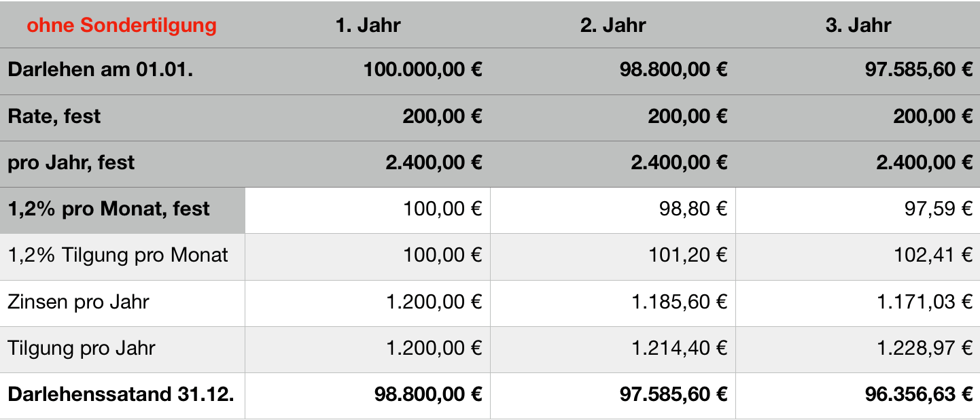Select the 2.400,00 € cell in 1. Jahr
This screenshot has height=420, width=980.
432,162
